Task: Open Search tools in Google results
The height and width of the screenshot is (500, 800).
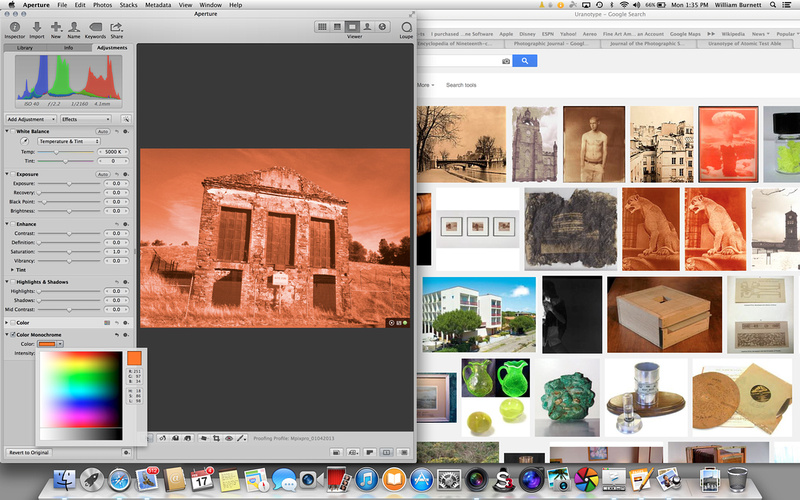Action: (x=461, y=85)
